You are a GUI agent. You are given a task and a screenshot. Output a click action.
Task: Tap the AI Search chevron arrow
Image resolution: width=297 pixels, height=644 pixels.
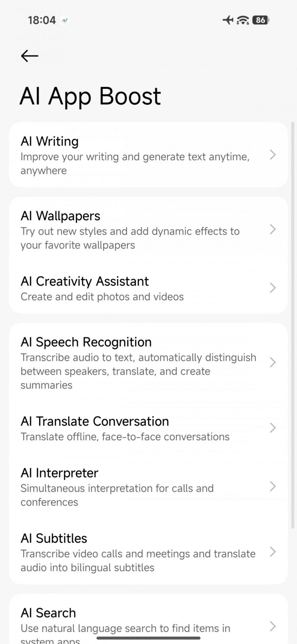point(273,626)
